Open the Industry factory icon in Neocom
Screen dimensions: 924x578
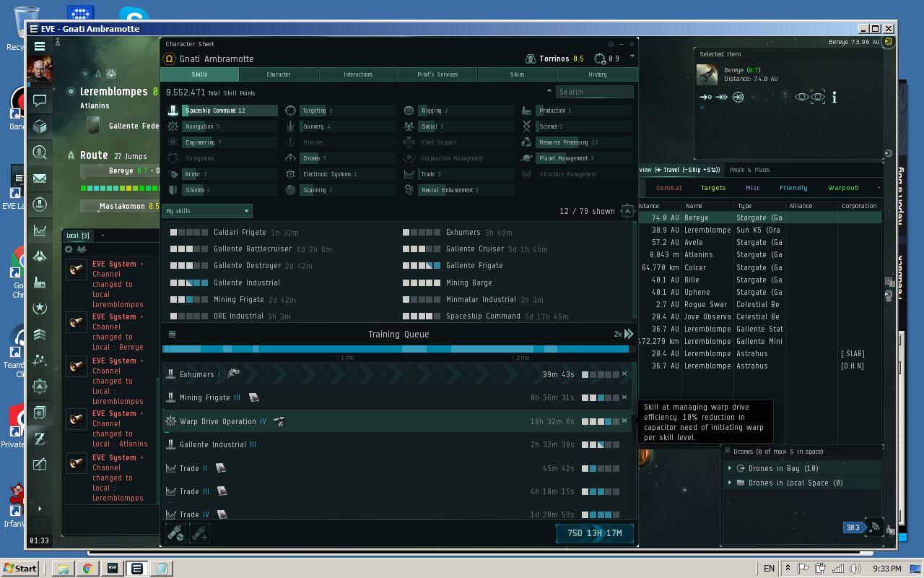(40, 282)
